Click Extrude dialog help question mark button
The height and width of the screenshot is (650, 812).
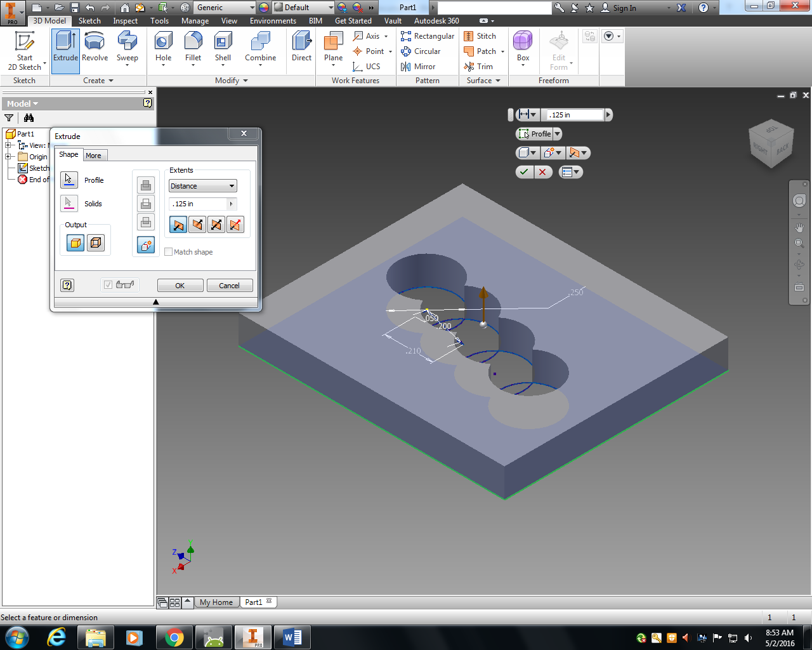(x=67, y=285)
